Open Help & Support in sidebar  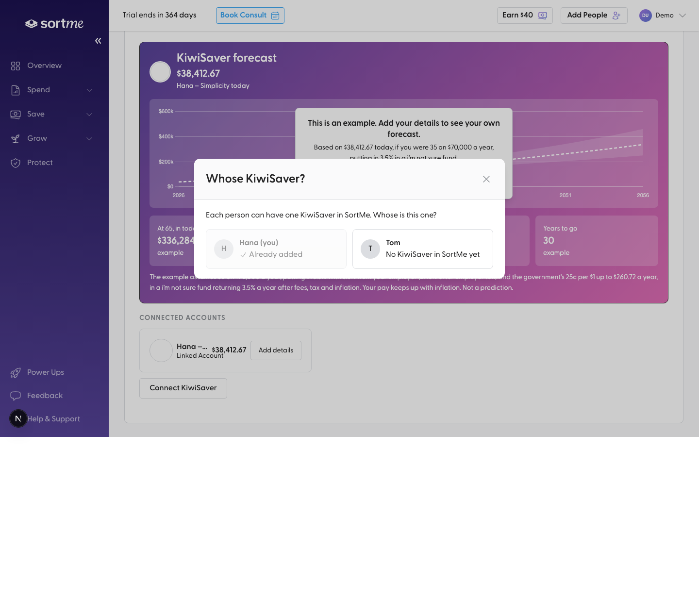54,419
